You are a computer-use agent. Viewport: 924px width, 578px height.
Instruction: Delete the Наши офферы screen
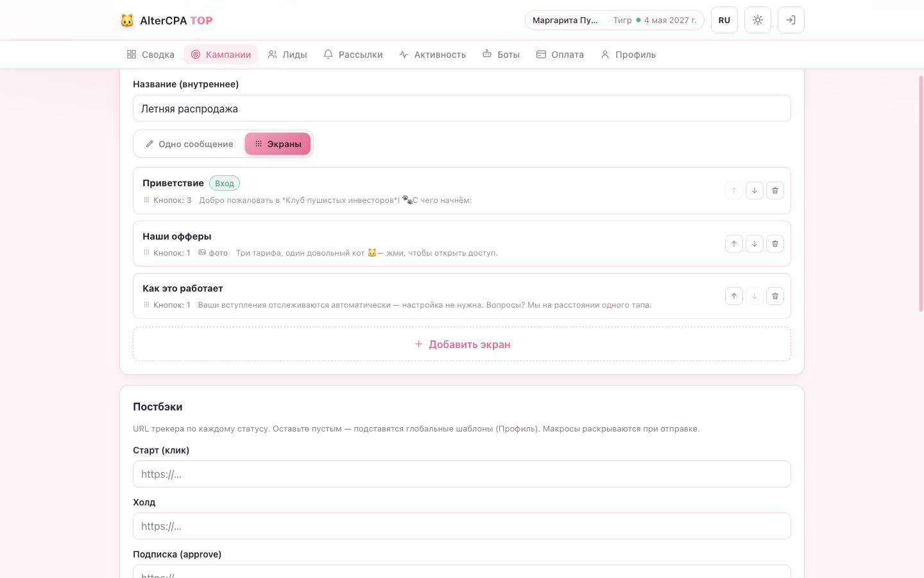coord(775,244)
